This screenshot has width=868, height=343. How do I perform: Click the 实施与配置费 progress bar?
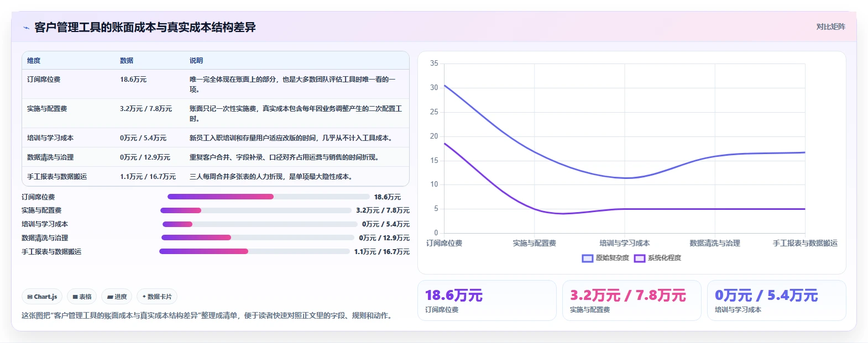(256, 210)
